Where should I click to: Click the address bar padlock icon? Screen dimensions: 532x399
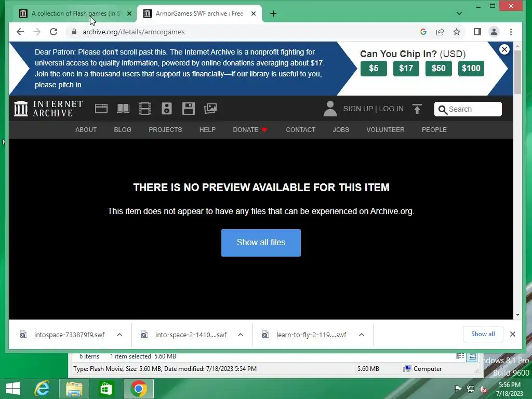tap(74, 32)
